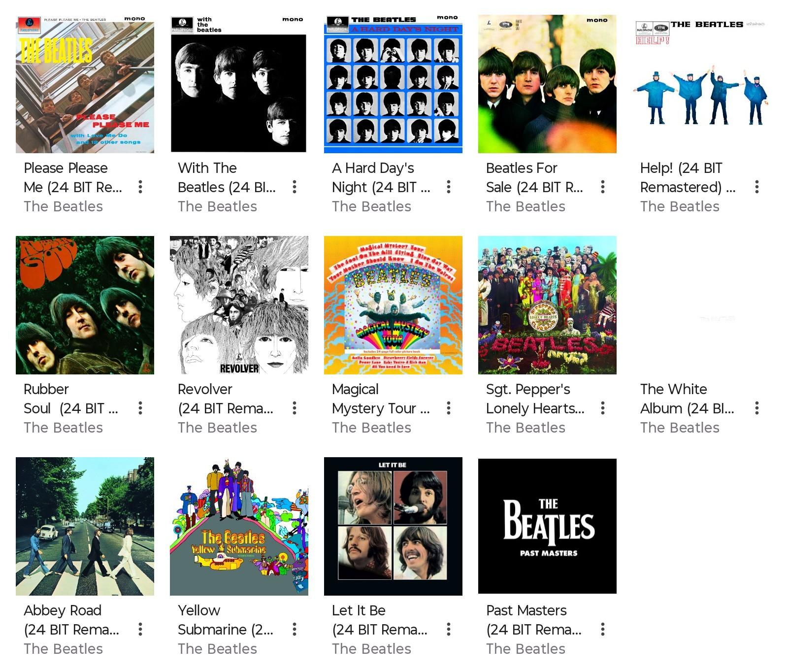Open more options for With The Beatles
The image size is (788, 672).
295,187
